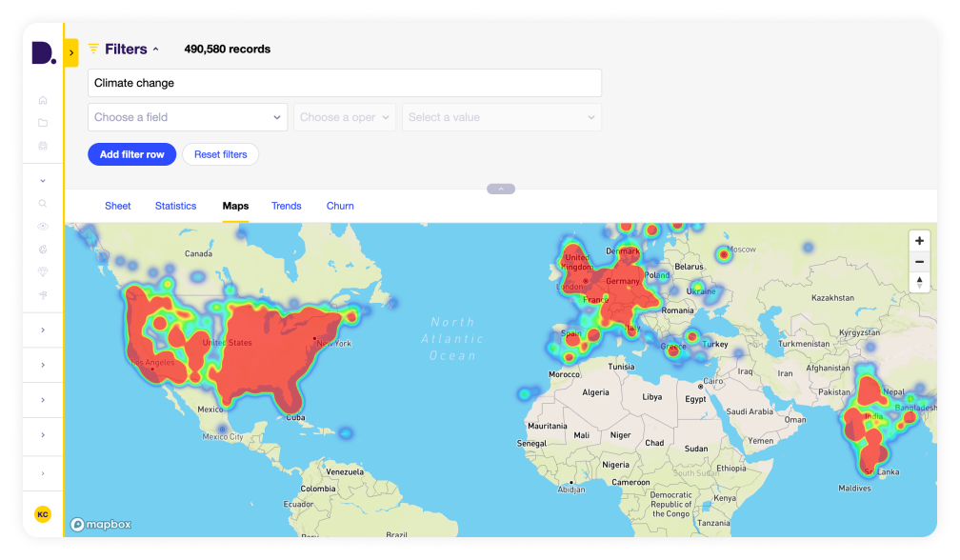Click the United States label on map
The height and width of the screenshot is (560, 960).
point(227,343)
